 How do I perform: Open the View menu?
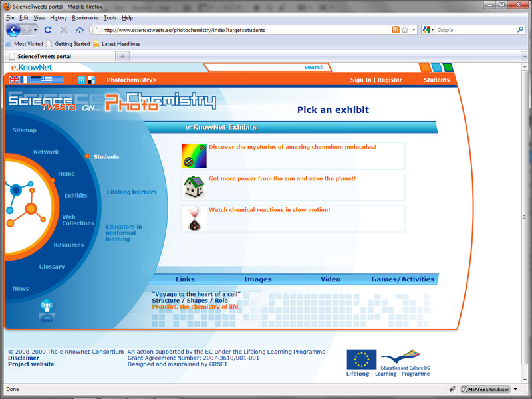39,18
